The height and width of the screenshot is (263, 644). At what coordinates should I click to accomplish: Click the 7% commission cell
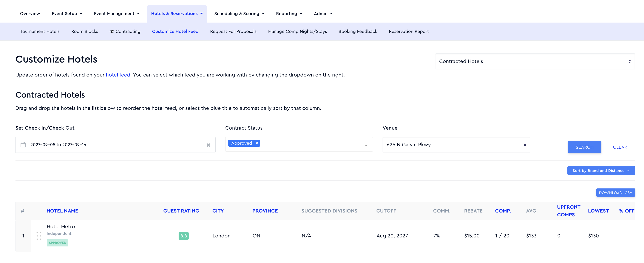437,236
